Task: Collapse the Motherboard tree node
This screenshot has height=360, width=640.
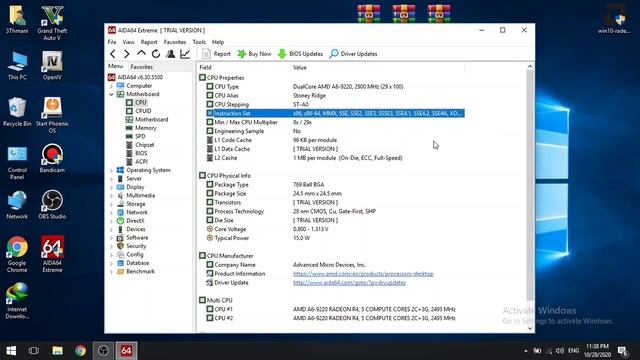Action: [x=111, y=94]
